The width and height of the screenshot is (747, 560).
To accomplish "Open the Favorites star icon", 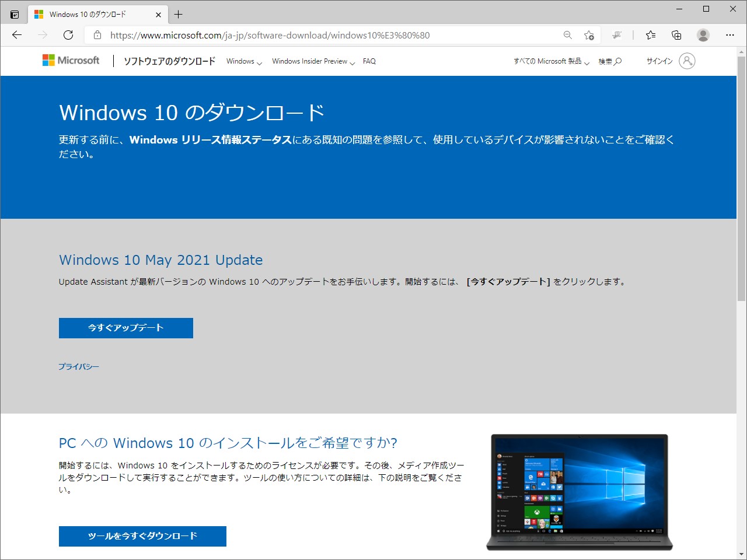I will pos(651,35).
